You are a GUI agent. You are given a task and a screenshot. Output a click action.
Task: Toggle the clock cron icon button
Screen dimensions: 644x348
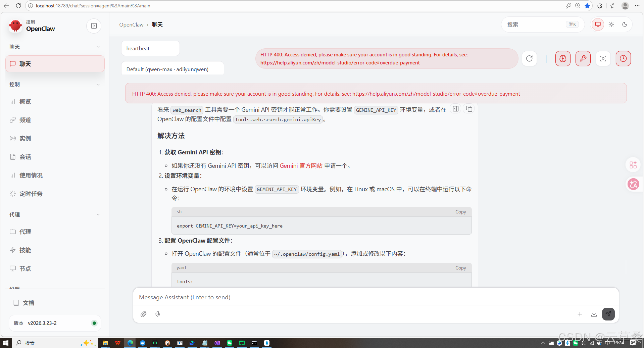pyautogui.click(x=623, y=58)
